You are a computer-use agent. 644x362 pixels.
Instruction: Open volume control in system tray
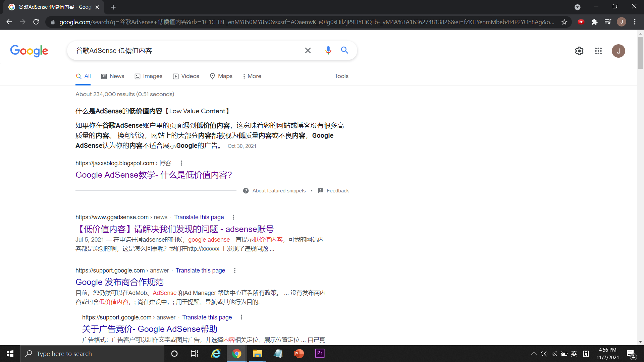[x=544, y=354]
